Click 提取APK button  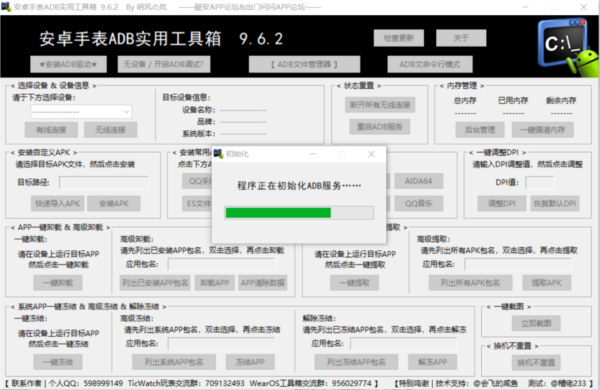547,283
